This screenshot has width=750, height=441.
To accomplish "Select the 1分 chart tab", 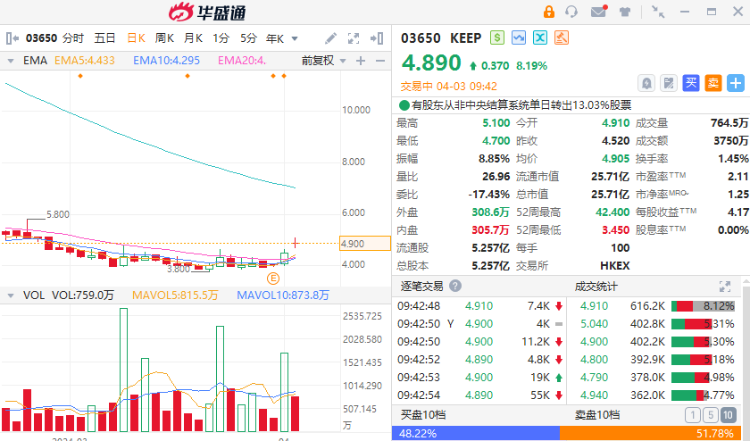I will pyautogui.click(x=221, y=38).
